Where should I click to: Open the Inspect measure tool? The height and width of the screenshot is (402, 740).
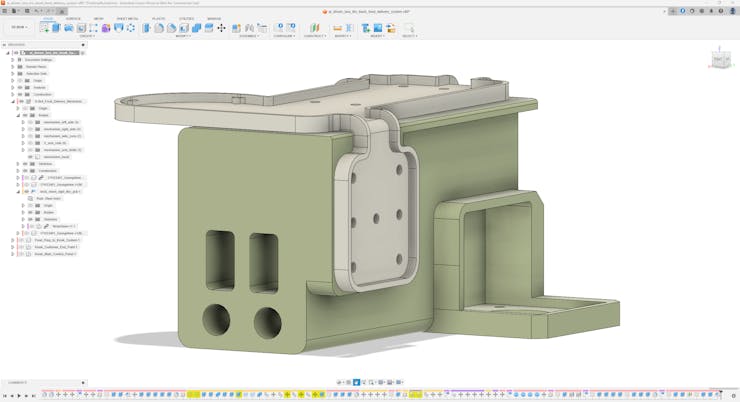(x=337, y=28)
